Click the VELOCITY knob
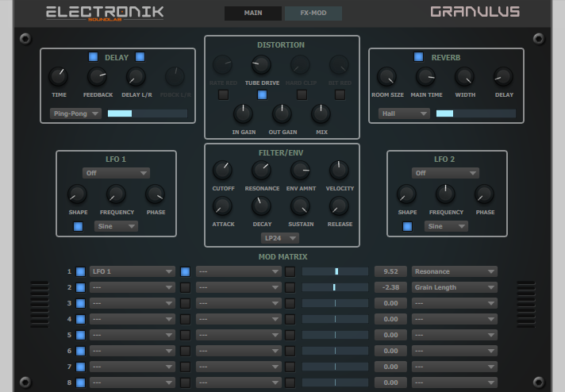 [339, 170]
